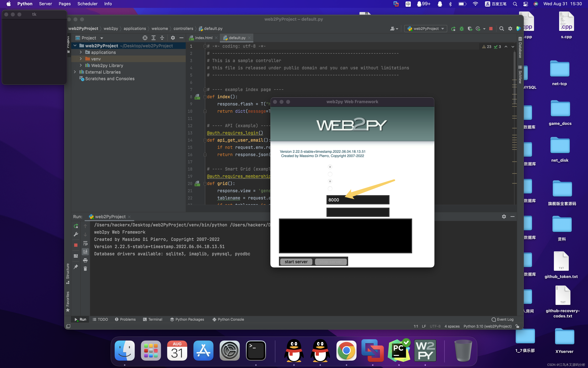Rerun the process from Run panel
This screenshot has width=588, height=368.
pos(76,226)
